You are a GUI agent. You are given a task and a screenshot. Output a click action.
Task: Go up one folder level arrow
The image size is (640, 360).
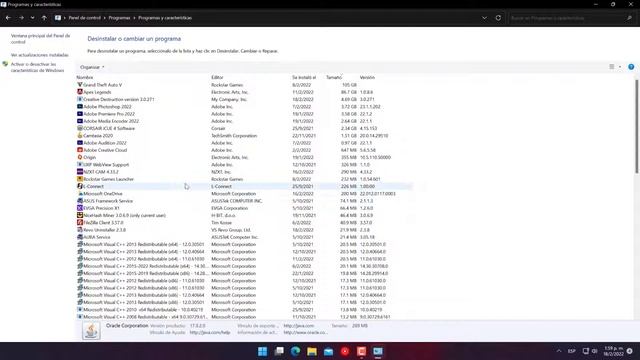pos(44,18)
